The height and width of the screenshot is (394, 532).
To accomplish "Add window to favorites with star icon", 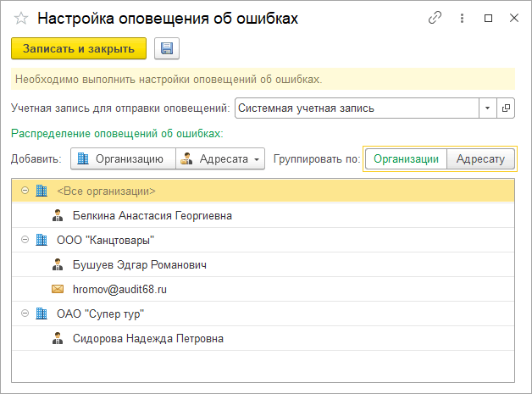I will pos(21,18).
